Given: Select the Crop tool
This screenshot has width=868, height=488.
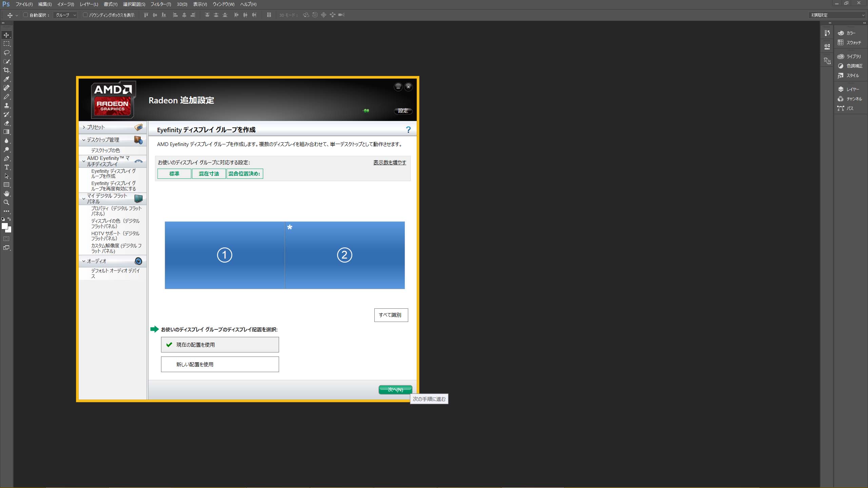Looking at the screenshot, I should tap(6, 70).
